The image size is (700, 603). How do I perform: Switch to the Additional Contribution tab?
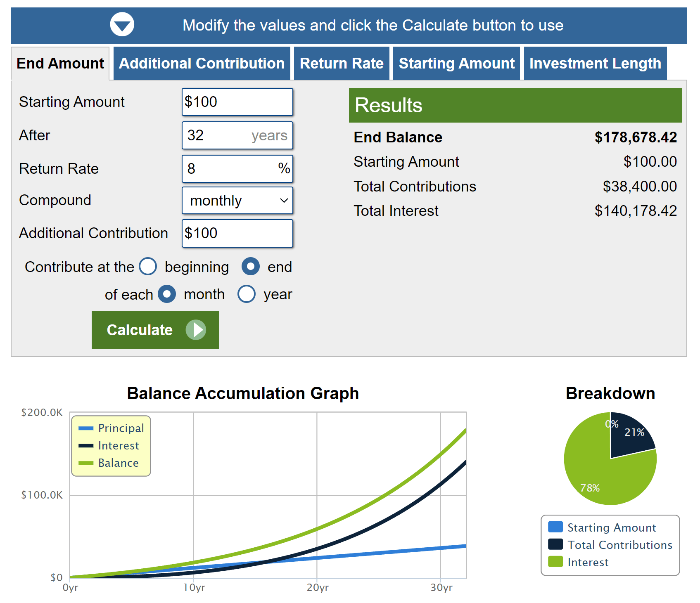(x=202, y=64)
